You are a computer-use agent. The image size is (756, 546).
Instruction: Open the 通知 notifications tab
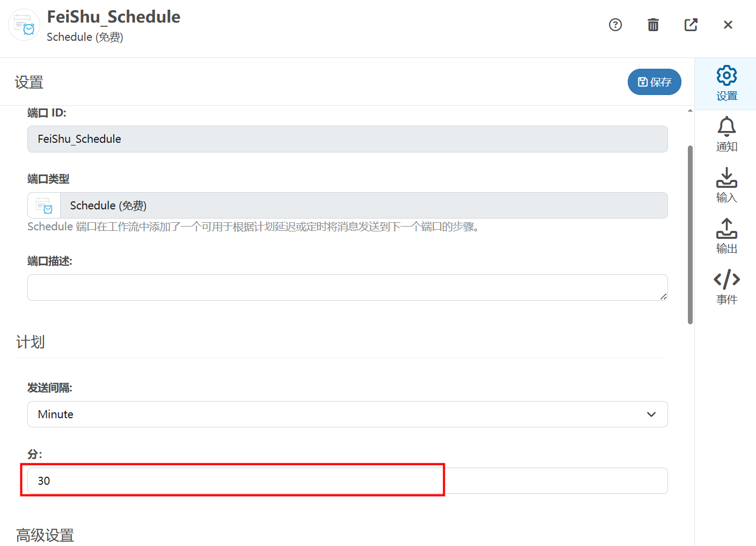(x=726, y=134)
